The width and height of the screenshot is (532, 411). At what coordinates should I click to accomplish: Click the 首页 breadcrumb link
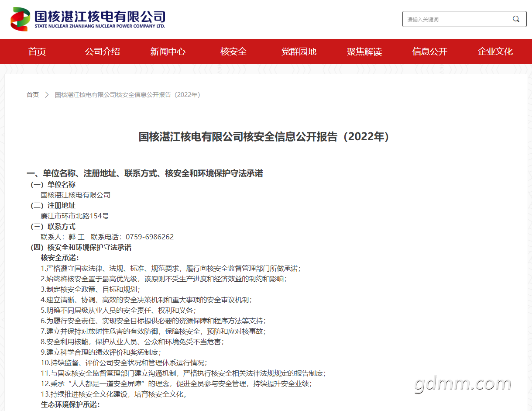pyautogui.click(x=33, y=95)
